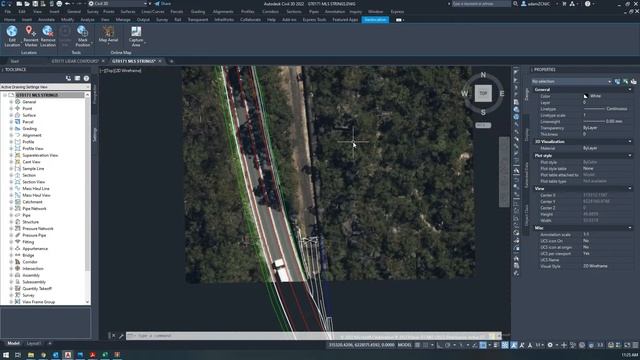Screen dimensions: 640x360
Task: Open the Map Aerial option
Action: tap(108, 35)
